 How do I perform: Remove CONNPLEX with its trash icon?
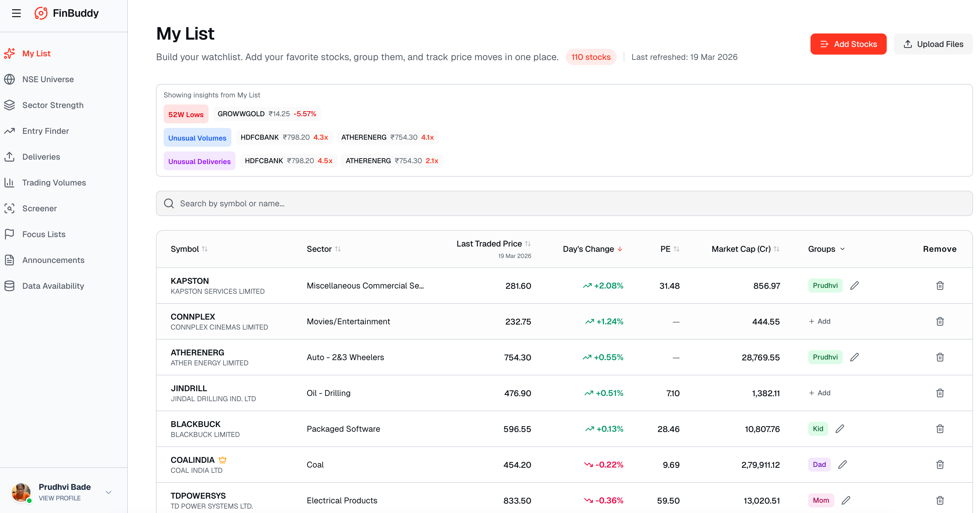coord(940,321)
